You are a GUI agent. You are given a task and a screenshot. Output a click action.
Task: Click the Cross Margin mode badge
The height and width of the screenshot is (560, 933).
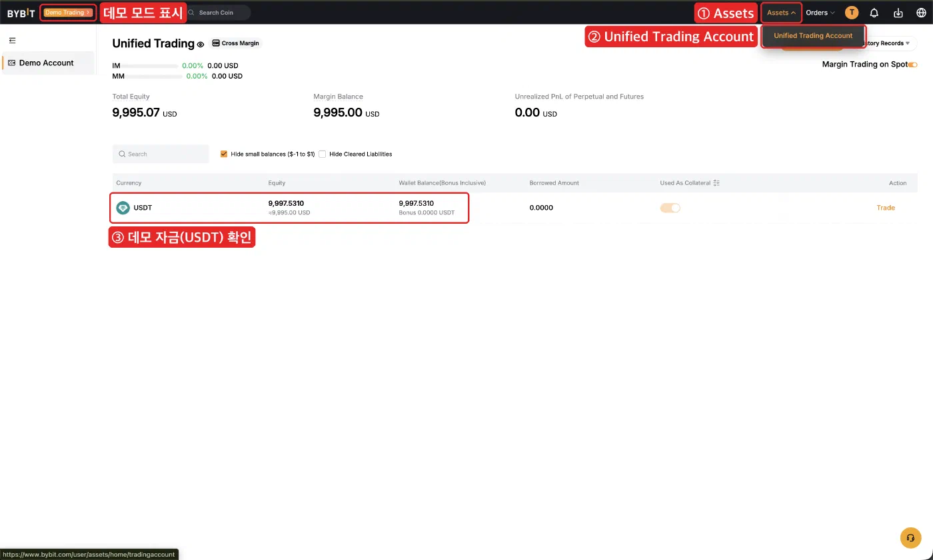click(x=236, y=43)
